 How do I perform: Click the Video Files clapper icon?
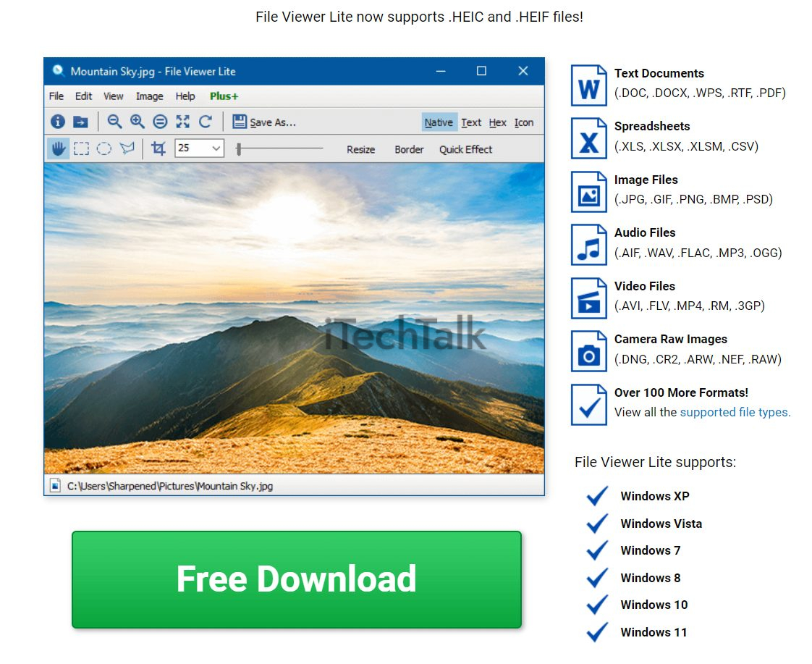coord(589,298)
